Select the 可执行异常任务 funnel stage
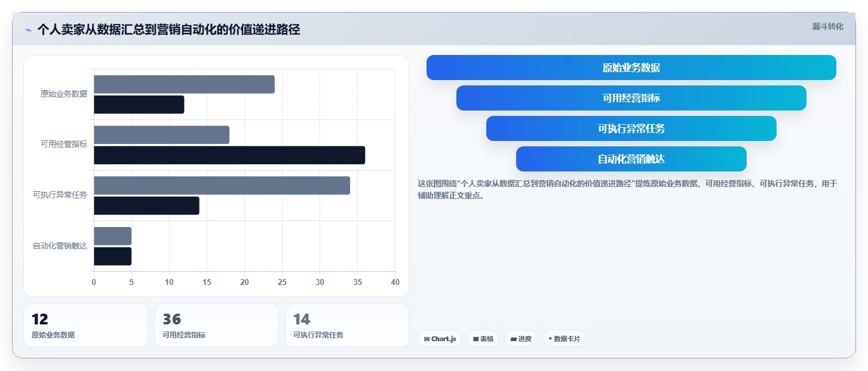 point(631,128)
